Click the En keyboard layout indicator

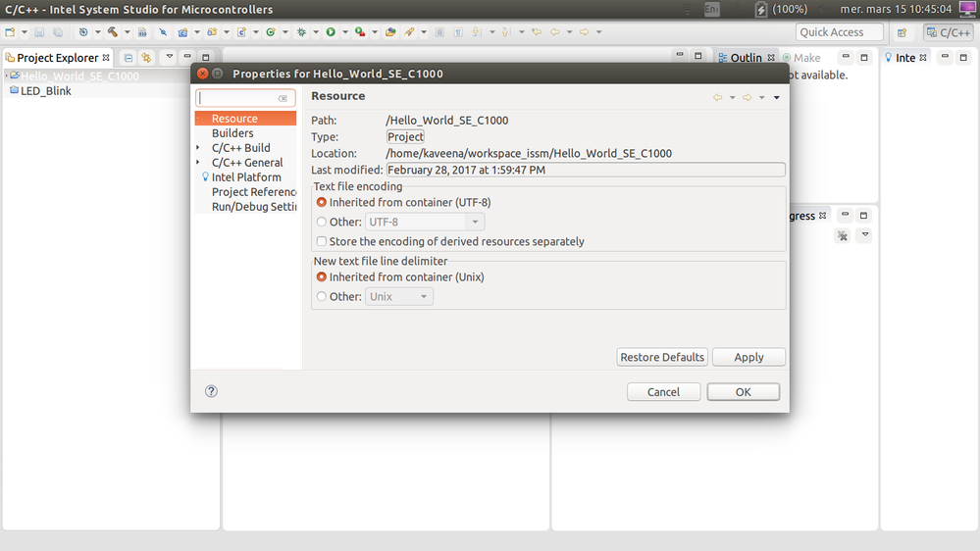coord(712,9)
